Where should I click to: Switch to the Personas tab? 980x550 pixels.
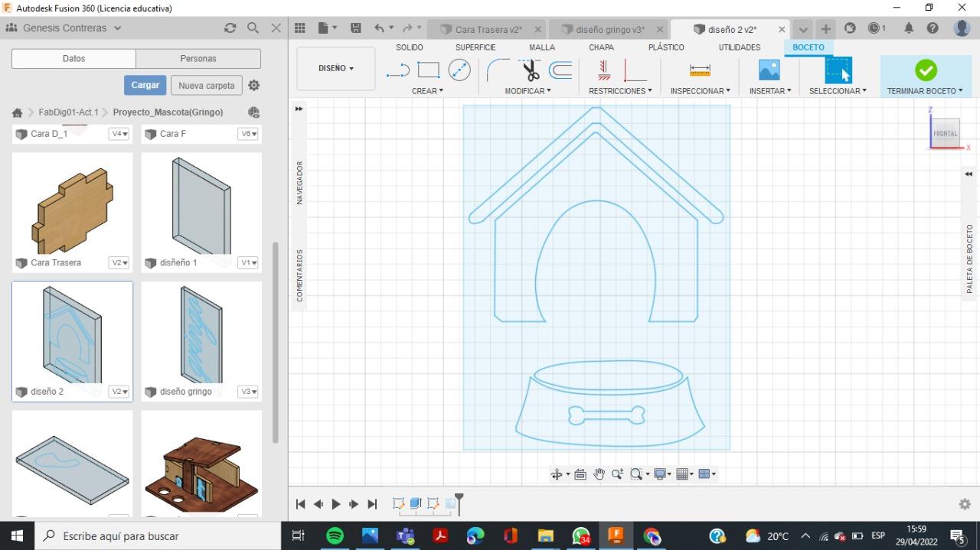pos(198,58)
